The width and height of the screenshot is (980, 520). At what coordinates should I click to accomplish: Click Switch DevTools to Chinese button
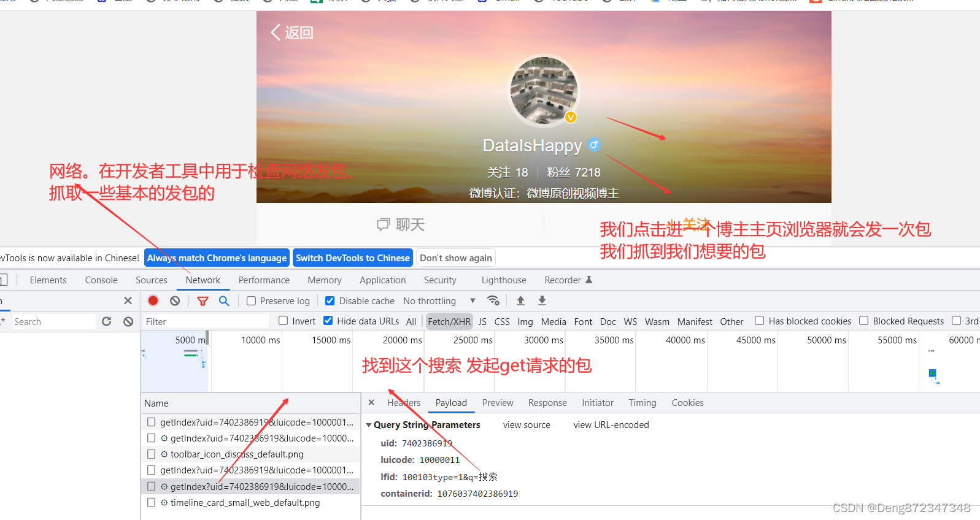pos(353,258)
